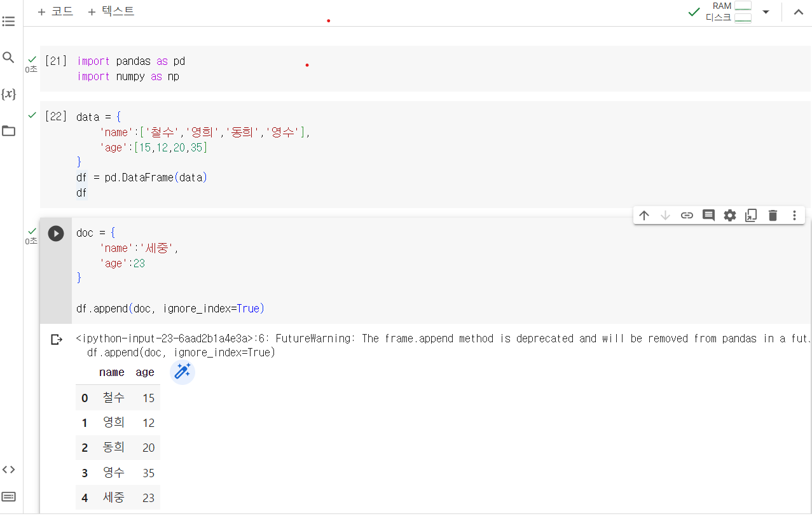
Task: Click the execution count [21]
Action: pyautogui.click(x=56, y=61)
